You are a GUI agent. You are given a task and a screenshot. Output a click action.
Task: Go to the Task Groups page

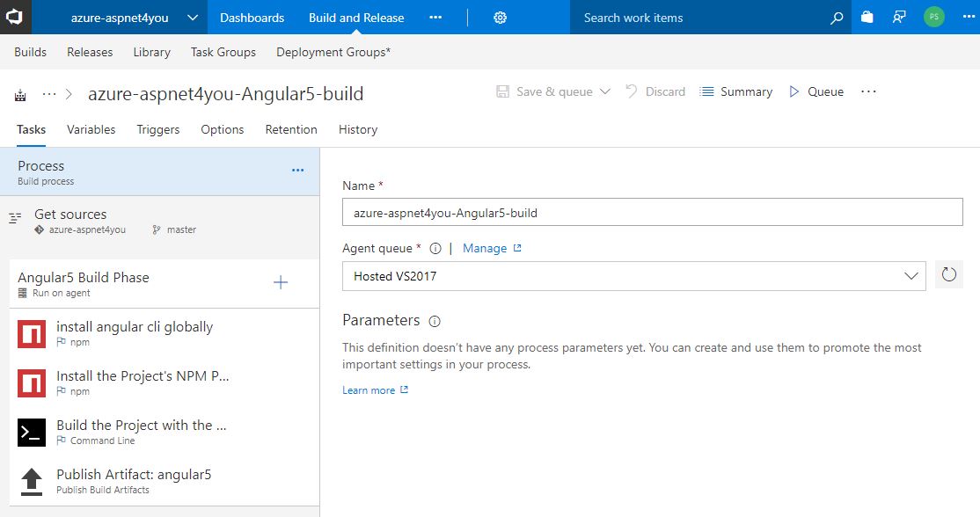(x=223, y=52)
